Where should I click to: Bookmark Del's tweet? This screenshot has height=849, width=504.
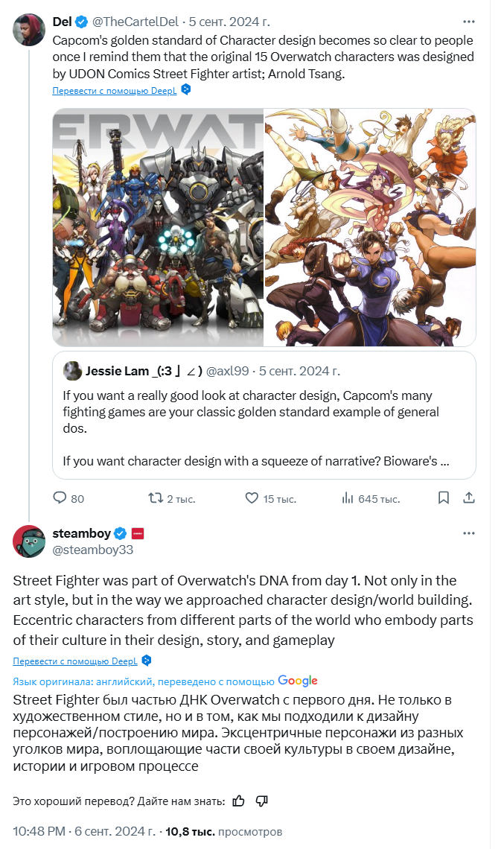click(444, 497)
